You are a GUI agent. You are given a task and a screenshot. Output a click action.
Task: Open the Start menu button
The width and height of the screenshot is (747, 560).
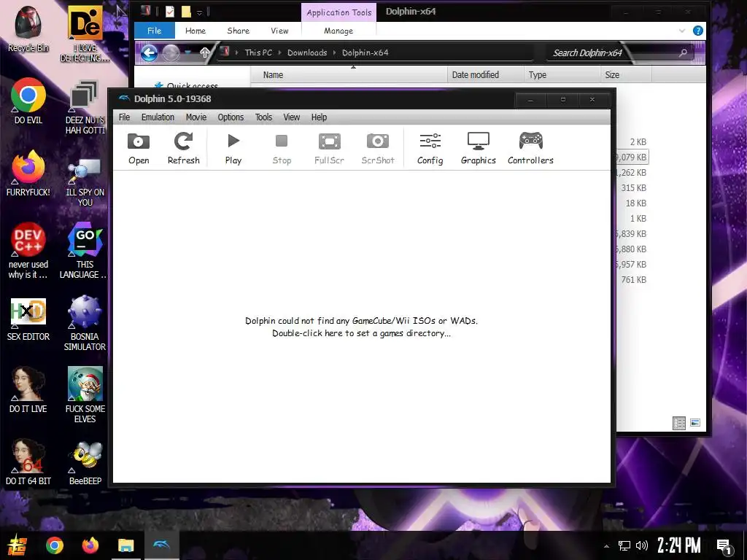[18, 545]
